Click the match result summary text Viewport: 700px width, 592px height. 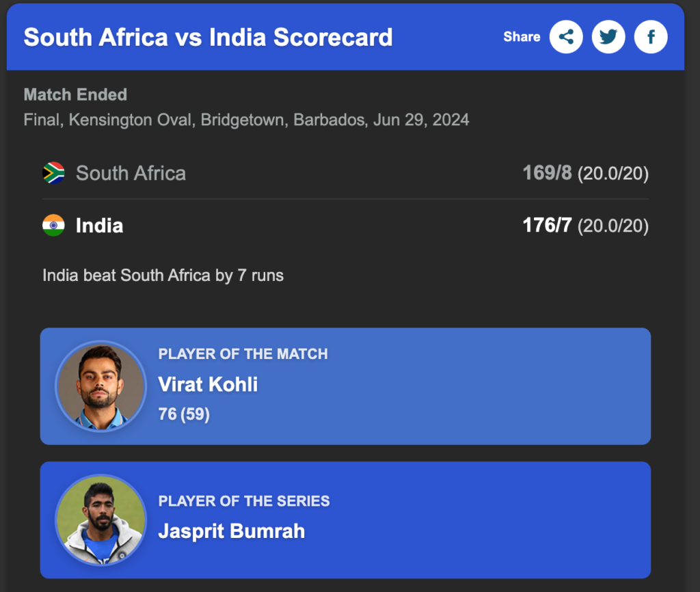(x=163, y=275)
